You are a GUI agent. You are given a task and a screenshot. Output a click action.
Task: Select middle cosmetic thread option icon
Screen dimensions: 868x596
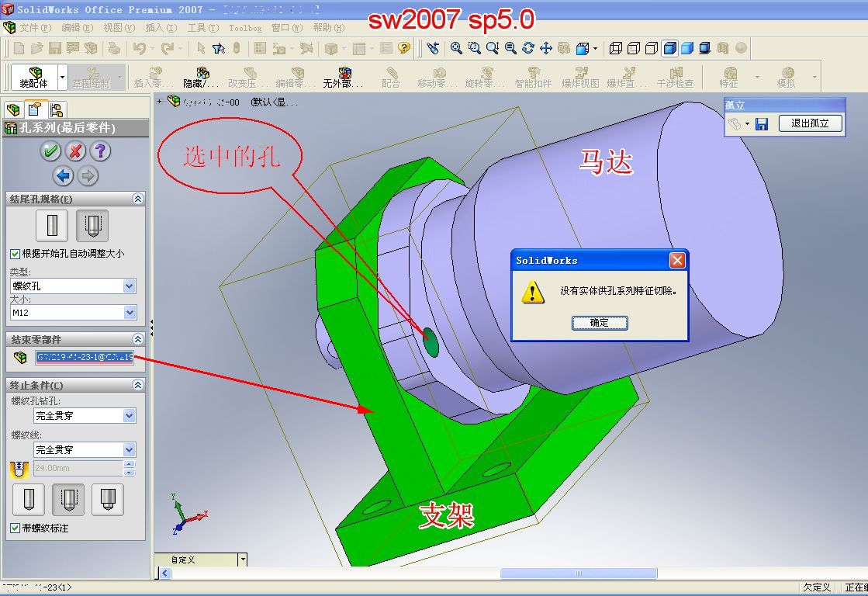click(x=68, y=499)
